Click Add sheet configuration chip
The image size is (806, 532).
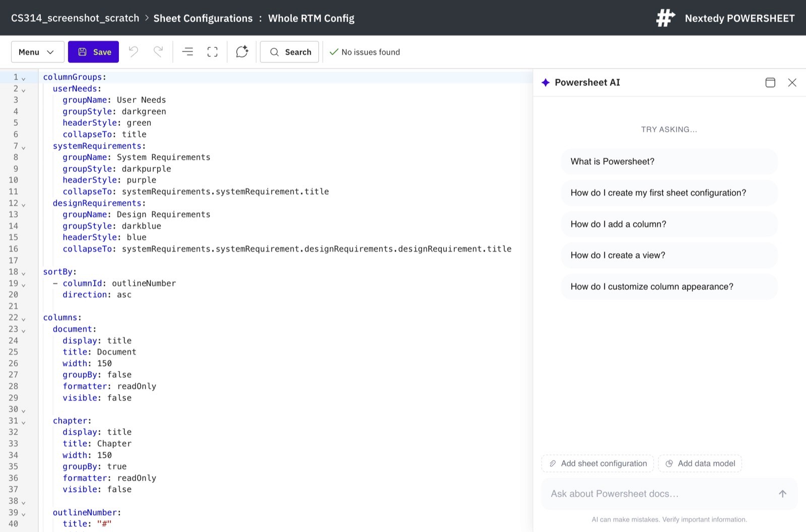pyautogui.click(x=597, y=464)
